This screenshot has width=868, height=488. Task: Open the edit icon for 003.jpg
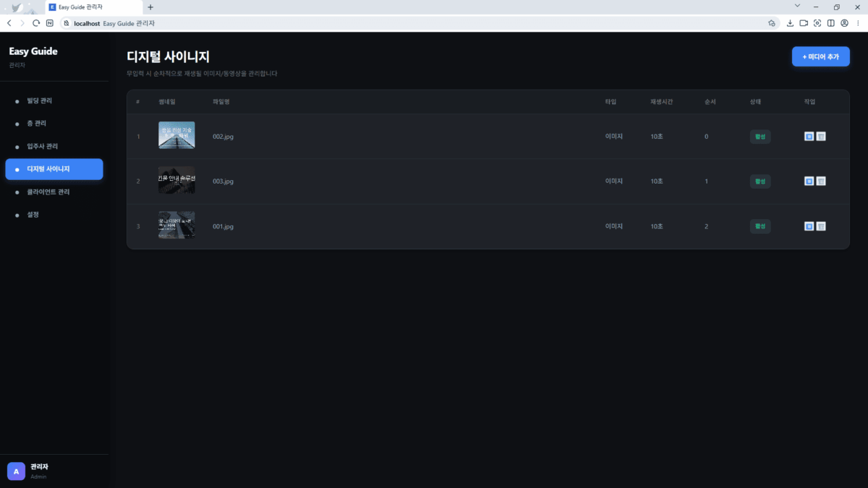(809, 181)
